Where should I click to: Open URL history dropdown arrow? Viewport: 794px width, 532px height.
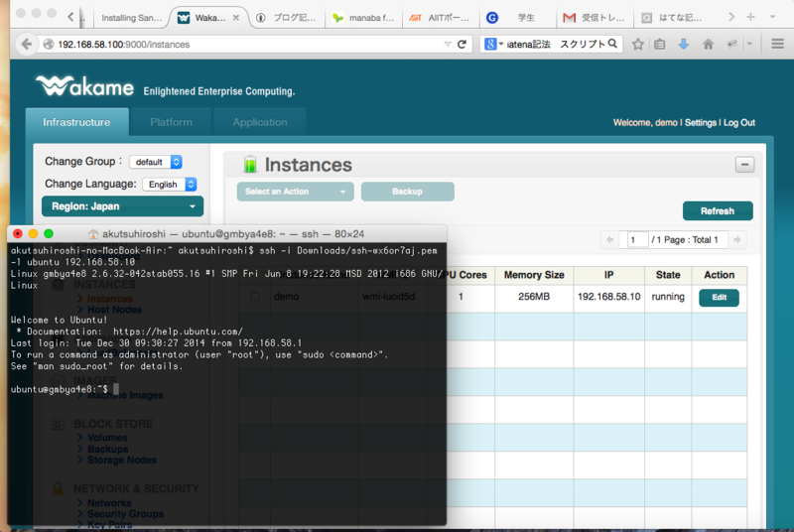click(x=448, y=44)
